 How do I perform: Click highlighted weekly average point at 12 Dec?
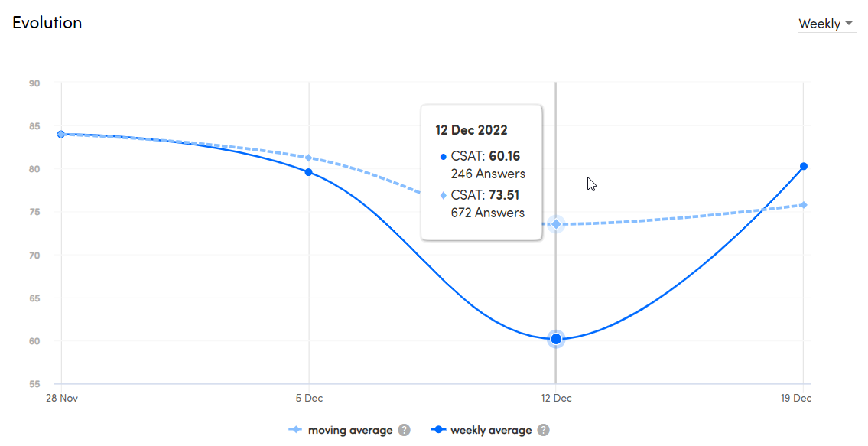coord(556,339)
